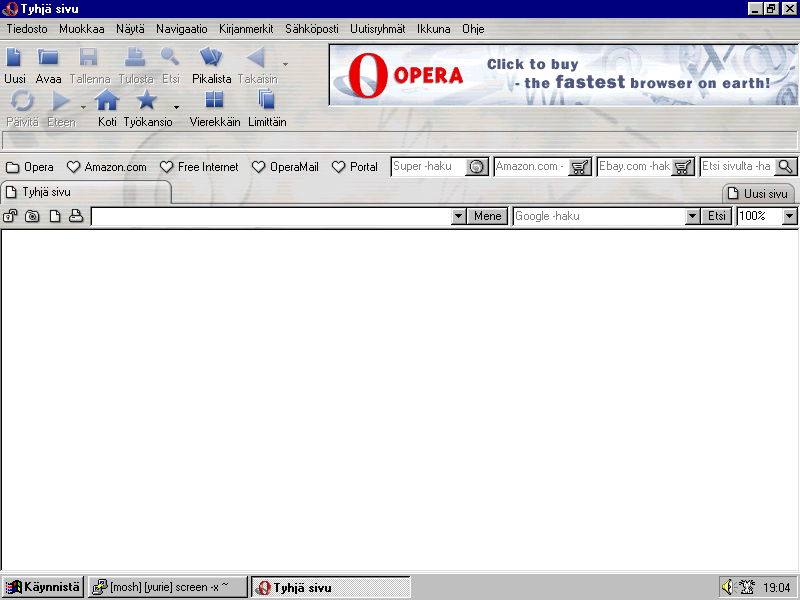800x600 pixels.
Task: Click the 19:04 taskbar clock
Action: click(x=777, y=587)
